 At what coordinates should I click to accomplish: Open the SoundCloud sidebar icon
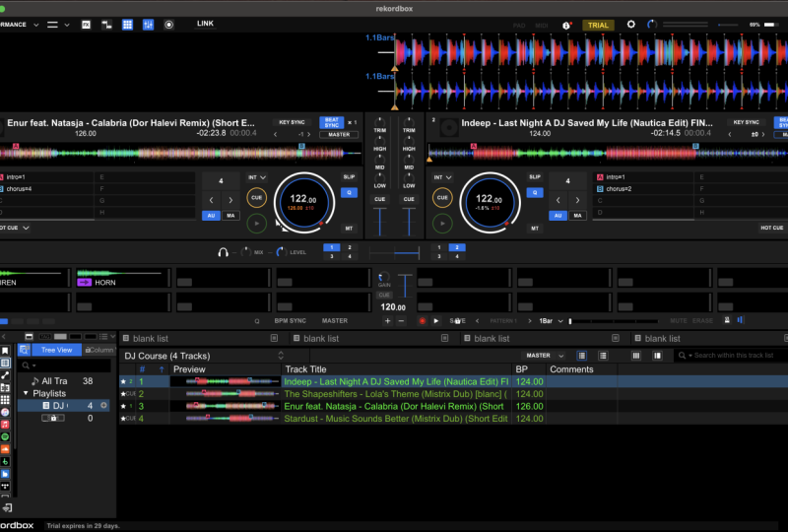click(5, 449)
